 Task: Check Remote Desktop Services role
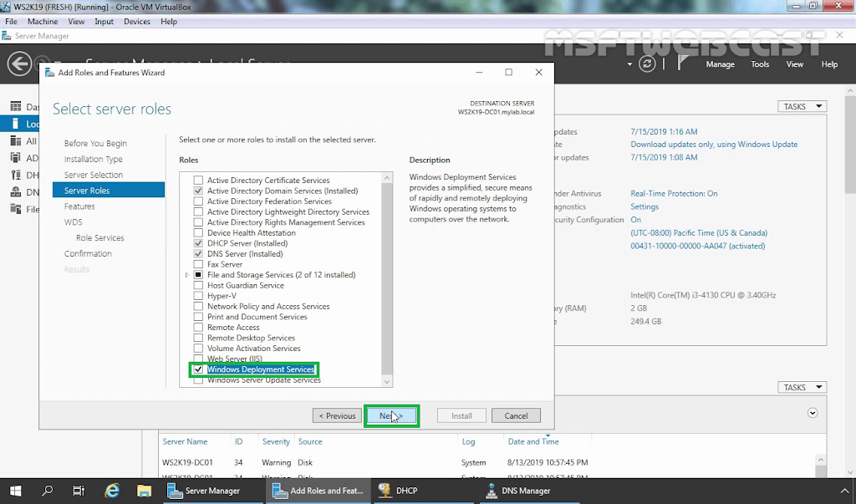[198, 338]
